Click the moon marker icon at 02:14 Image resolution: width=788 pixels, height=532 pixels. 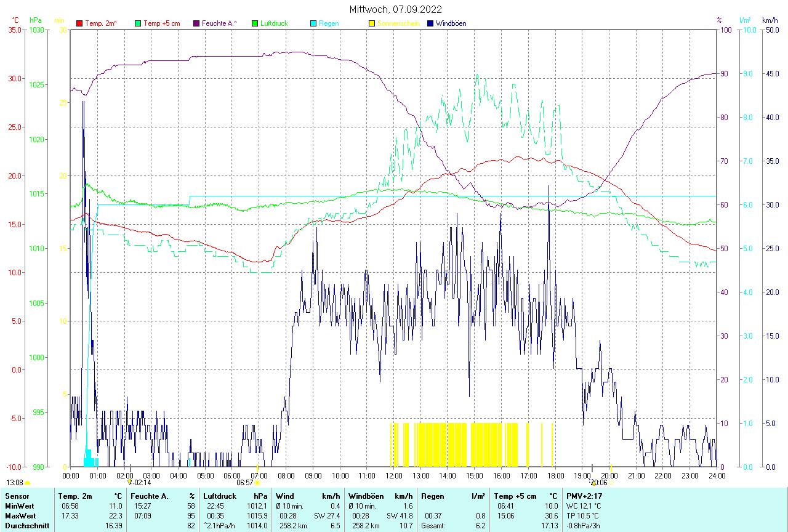[130, 483]
